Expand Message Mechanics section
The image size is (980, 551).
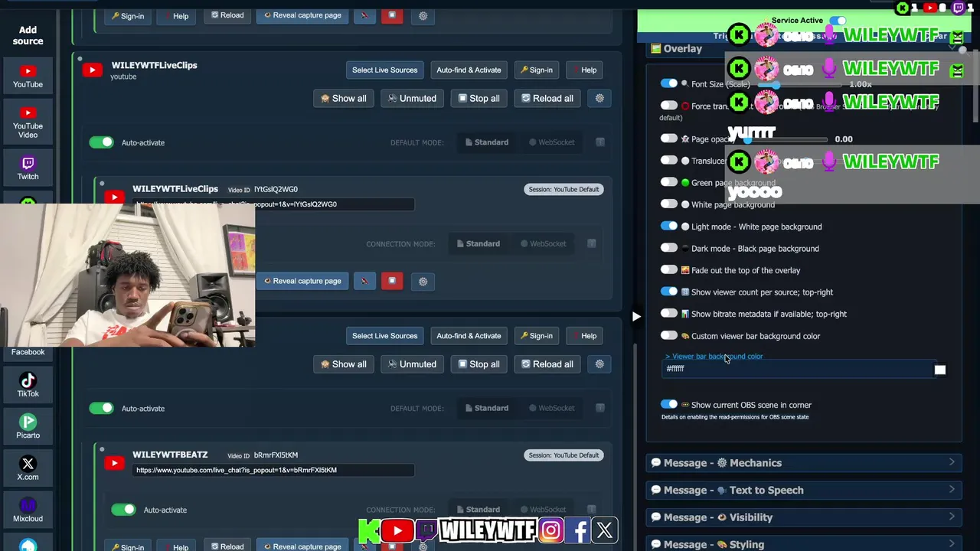point(804,463)
